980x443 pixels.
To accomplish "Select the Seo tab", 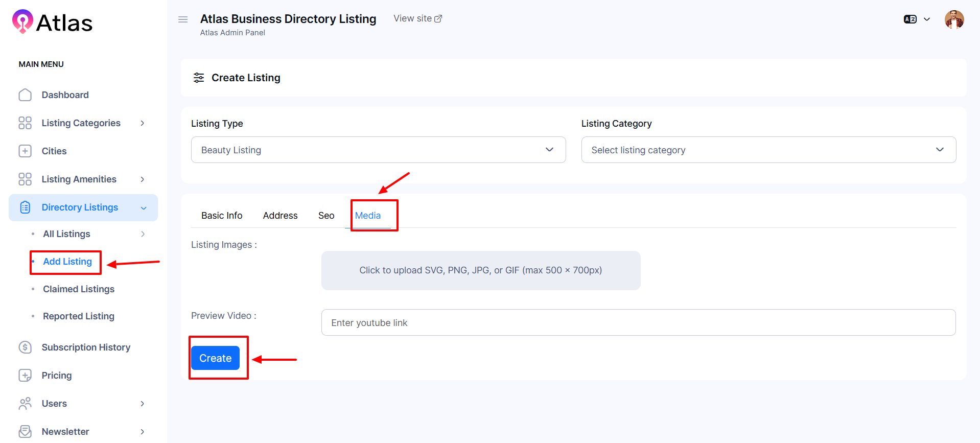I will point(326,216).
